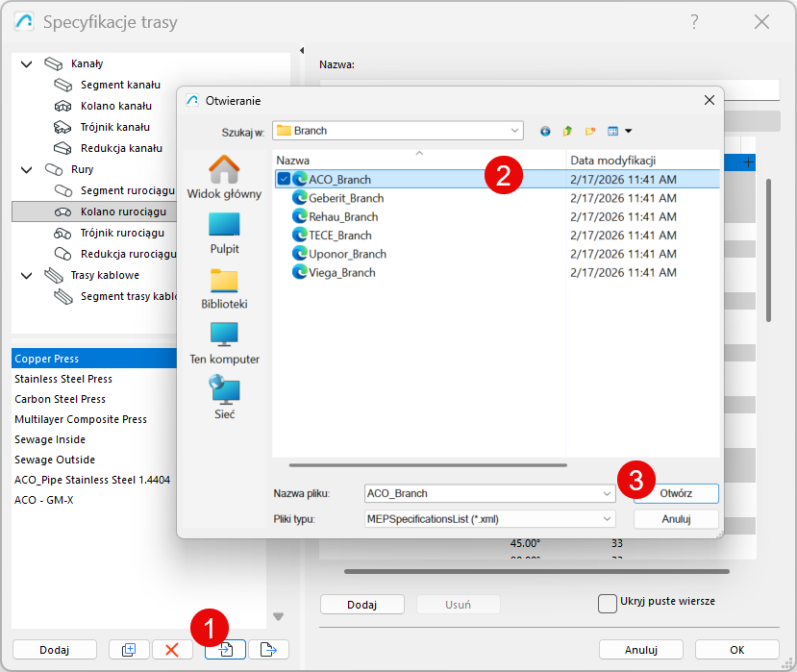Collapse left panel with small black arrow

point(302,50)
